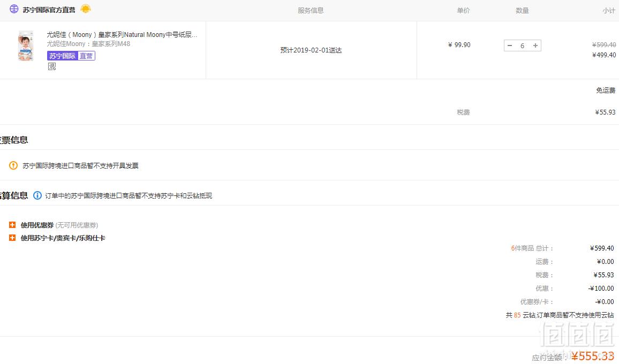Select the unit price ¥ 99.90
619x364 pixels.
click(x=459, y=44)
